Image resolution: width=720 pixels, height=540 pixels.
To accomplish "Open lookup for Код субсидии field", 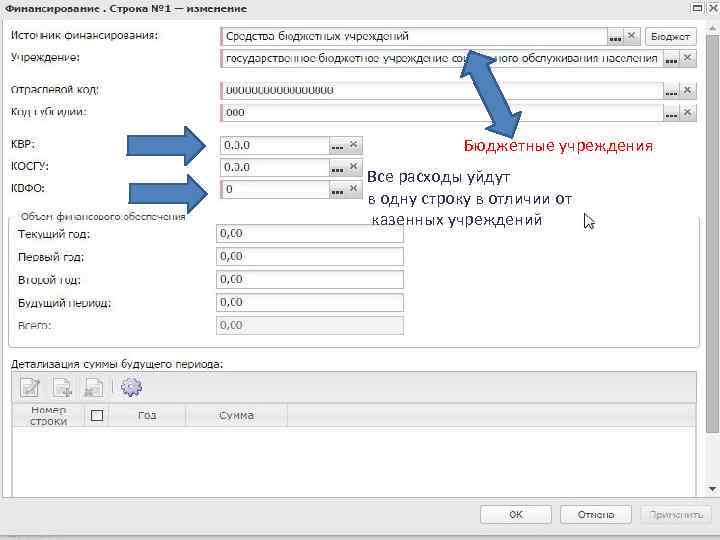I will (671, 113).
